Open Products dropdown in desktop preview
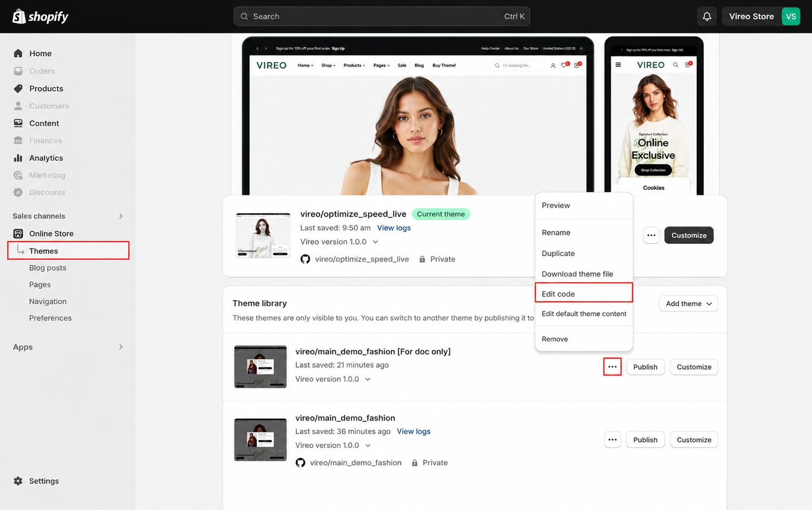Image resolution: width=812 pixels, height=510 pixels. [354, 65]
